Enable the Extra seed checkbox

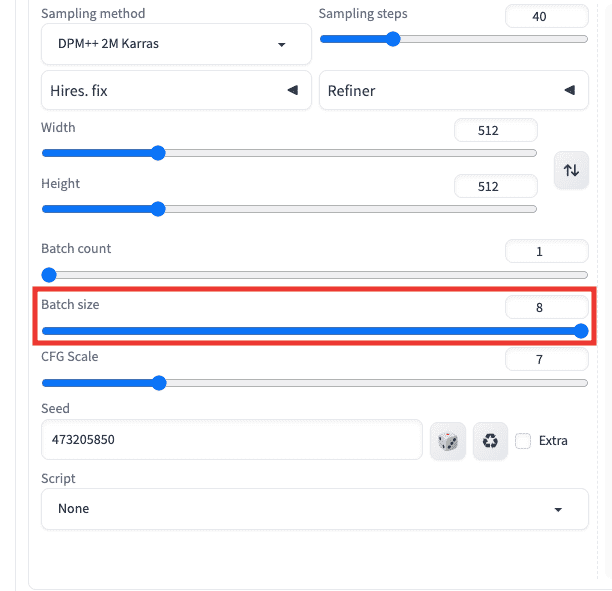[523, 441]
